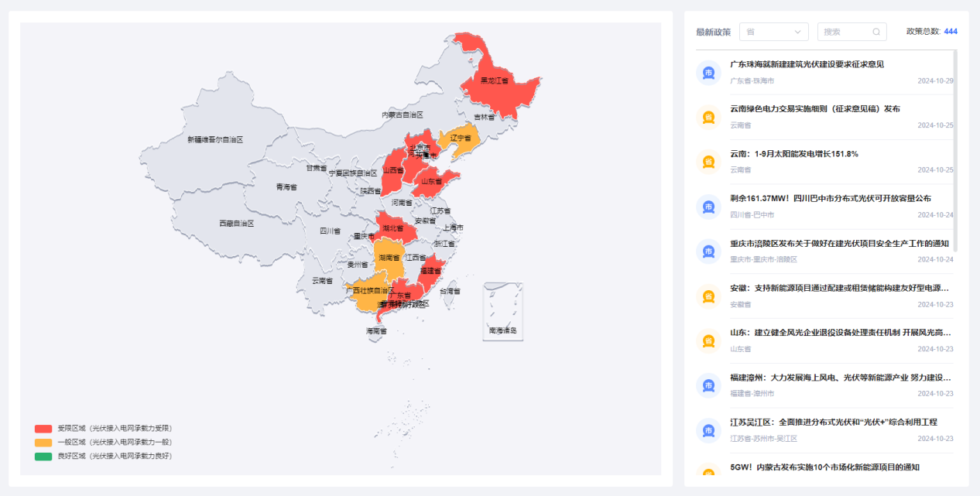
Task: Click yellow province icon beside 云南绿色电力 policy
Action: (x=708, y=118)
